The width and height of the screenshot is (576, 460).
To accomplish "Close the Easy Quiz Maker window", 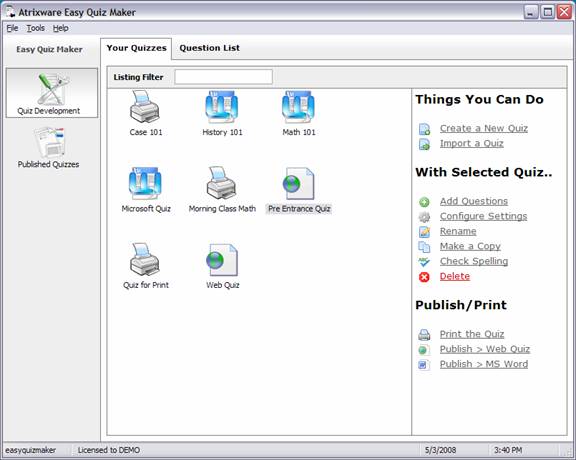I will click(x=564, y=12).
